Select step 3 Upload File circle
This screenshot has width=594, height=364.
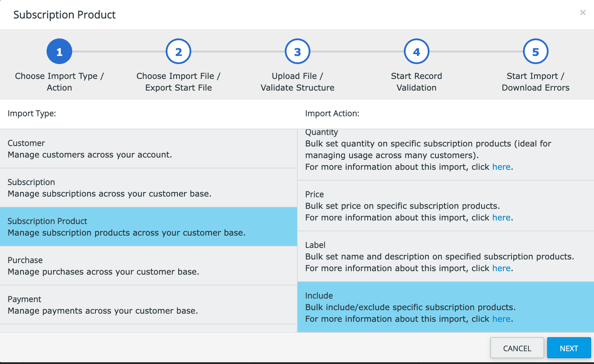(298, 52)
